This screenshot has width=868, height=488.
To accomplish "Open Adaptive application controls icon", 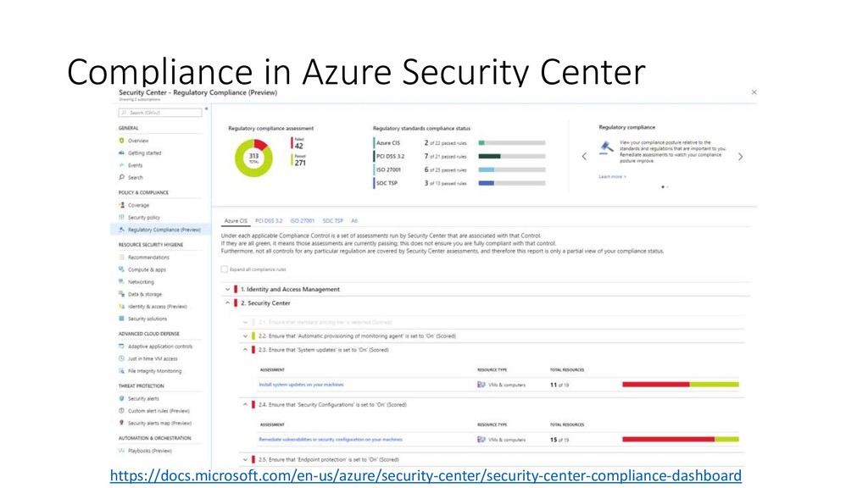I will pyautogui.click(x=122, y=346).
